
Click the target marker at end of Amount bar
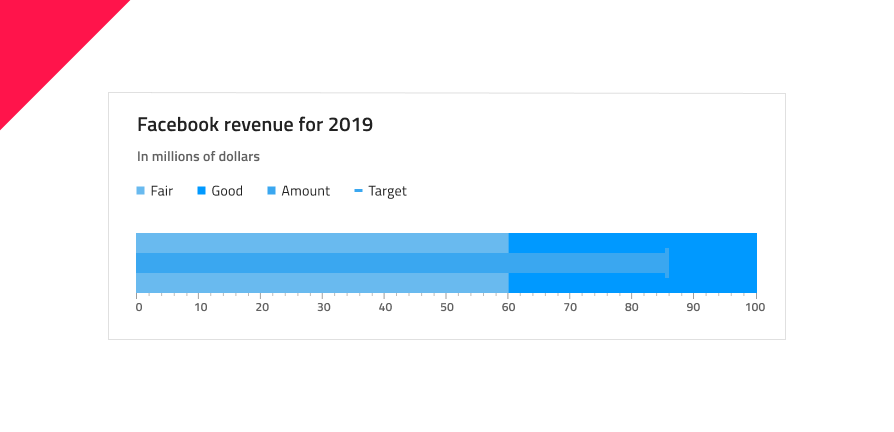click(x=667, y=263)
